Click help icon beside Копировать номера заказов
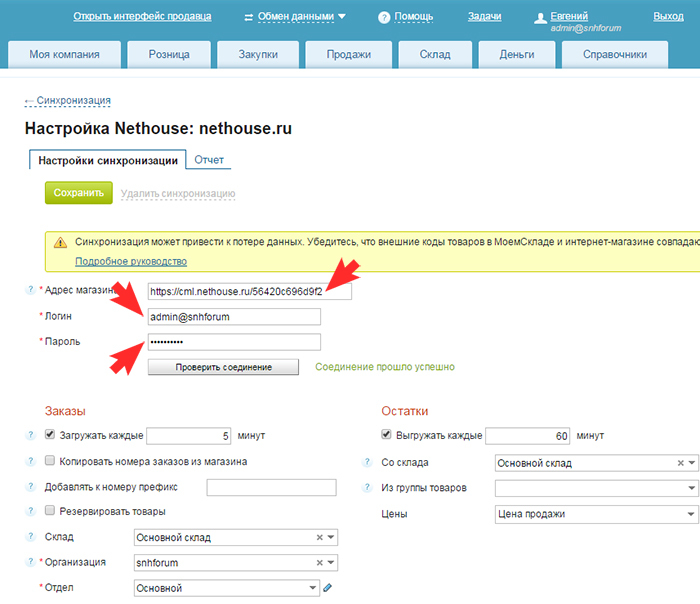700x604 pixels. 30,461
